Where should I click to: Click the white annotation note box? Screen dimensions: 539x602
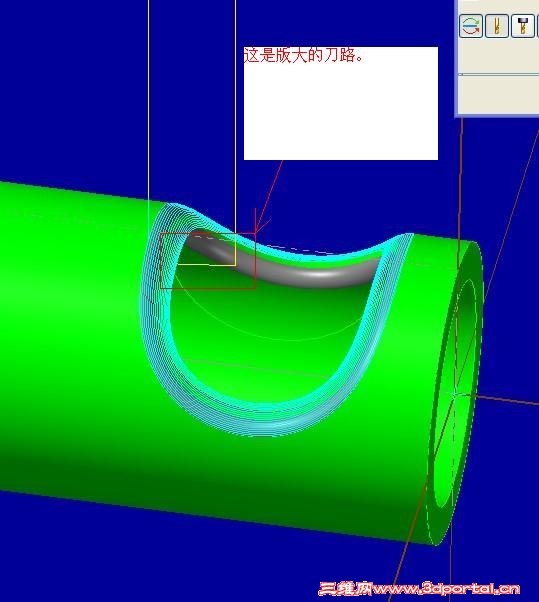point(341,103)
